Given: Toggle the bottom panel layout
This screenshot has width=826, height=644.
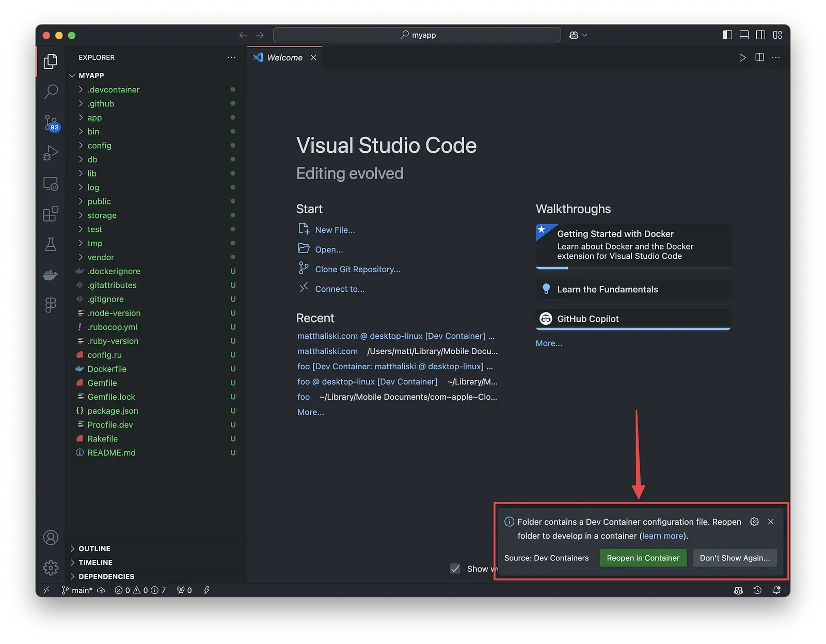Looking at the screenshot, I should pyautogui.click(x=744, y=35).
